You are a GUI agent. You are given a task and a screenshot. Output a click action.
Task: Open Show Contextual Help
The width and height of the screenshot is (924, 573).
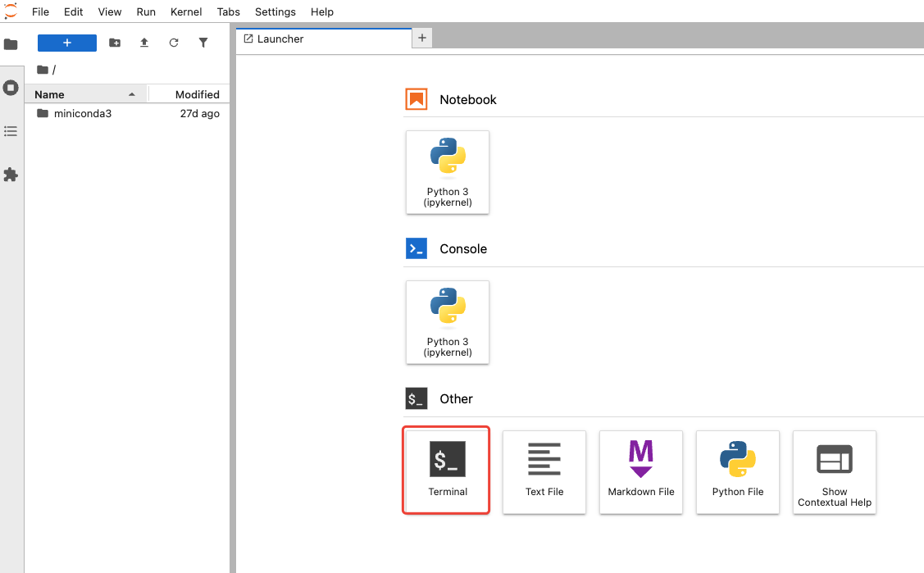click(x=834, y=471)
